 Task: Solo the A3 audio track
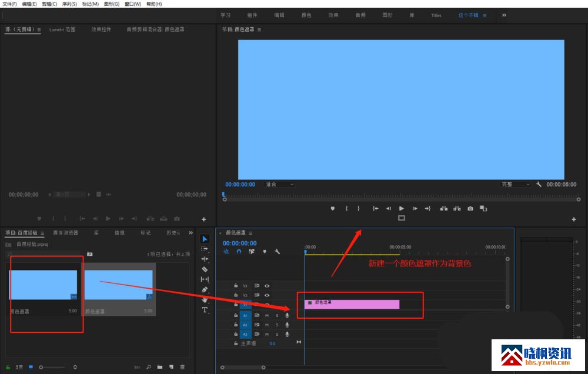277,334
